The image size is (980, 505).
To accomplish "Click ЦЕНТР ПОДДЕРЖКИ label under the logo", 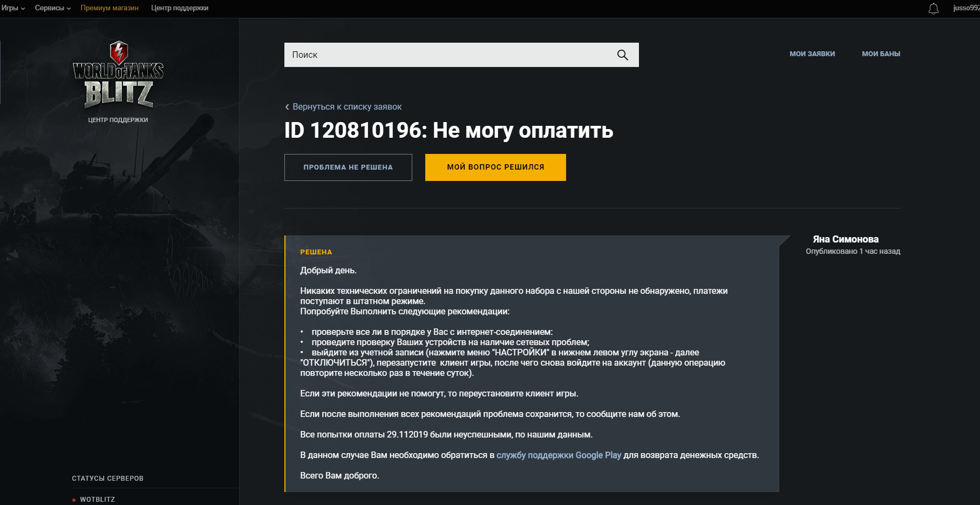I will tap(118, 120).
